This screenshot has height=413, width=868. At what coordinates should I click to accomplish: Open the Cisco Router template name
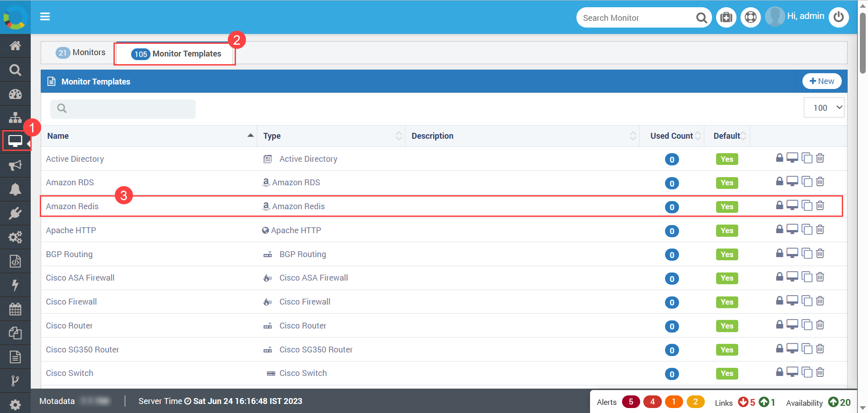[69, 326]
